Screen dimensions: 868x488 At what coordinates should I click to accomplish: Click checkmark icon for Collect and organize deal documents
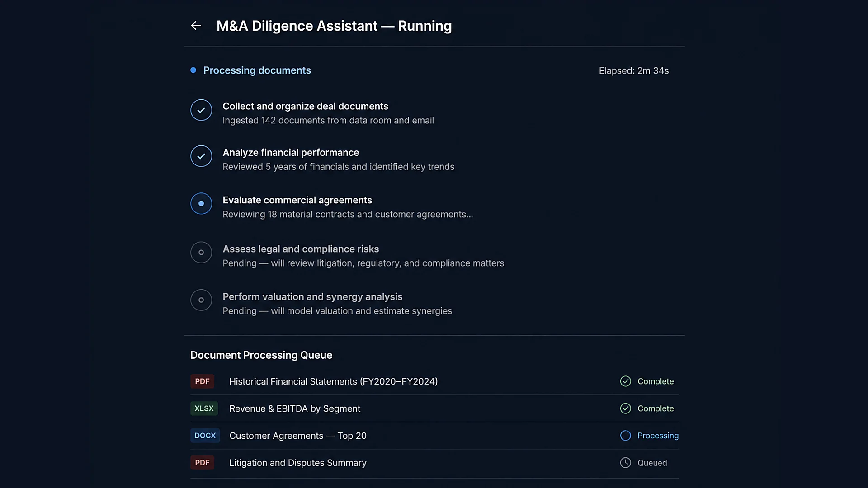click(x=201, y=110)
